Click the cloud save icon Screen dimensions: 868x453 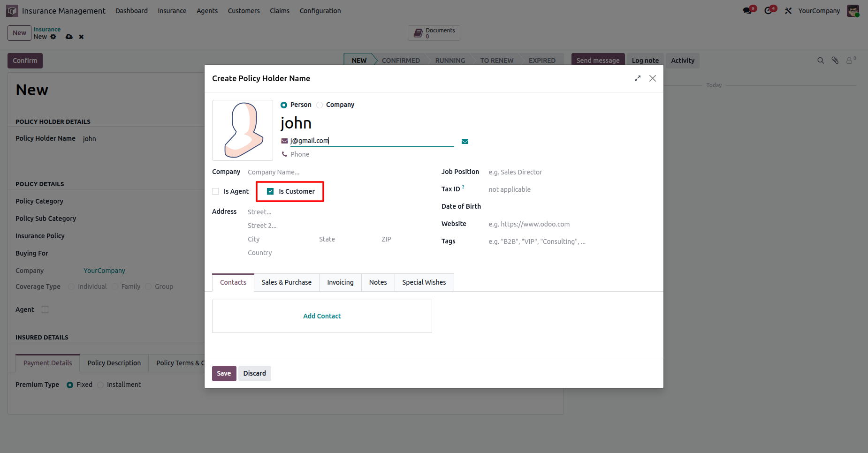tap(69, 37)
